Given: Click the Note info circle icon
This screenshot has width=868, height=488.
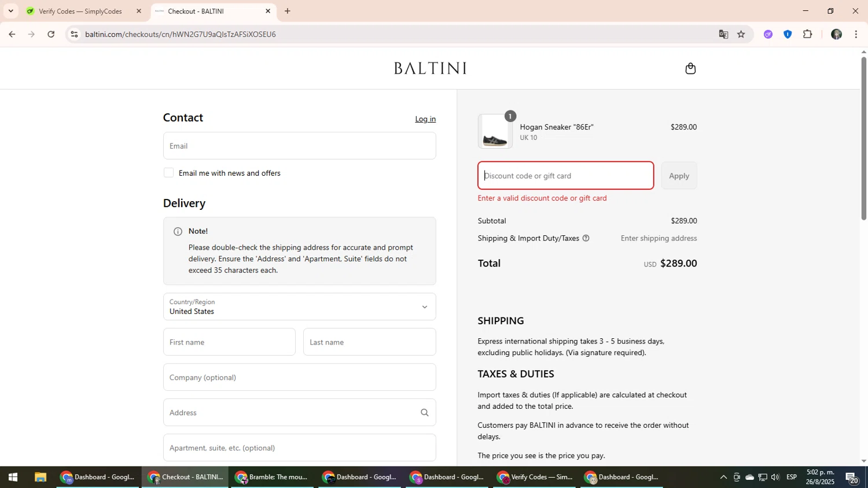Looking at the screenshot, I should click(x=178, y=231).
